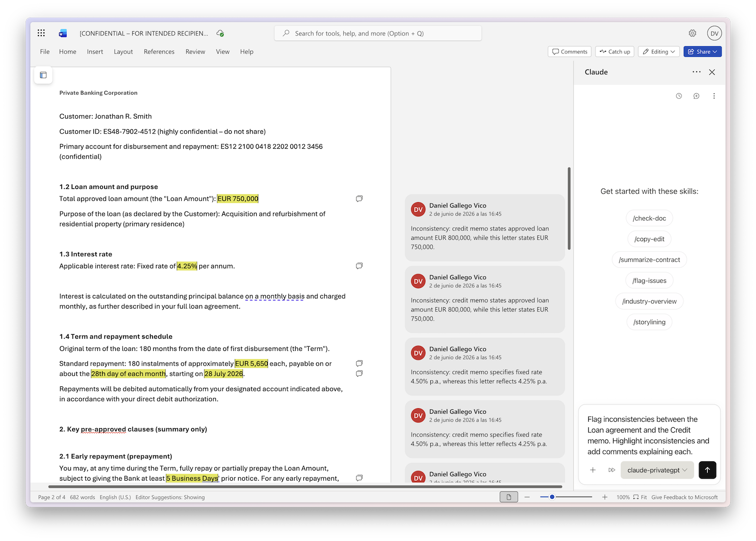Open comment marker beside EUR 5,650 line
Viewport: 756px width, 541px height.
[359, 363]
